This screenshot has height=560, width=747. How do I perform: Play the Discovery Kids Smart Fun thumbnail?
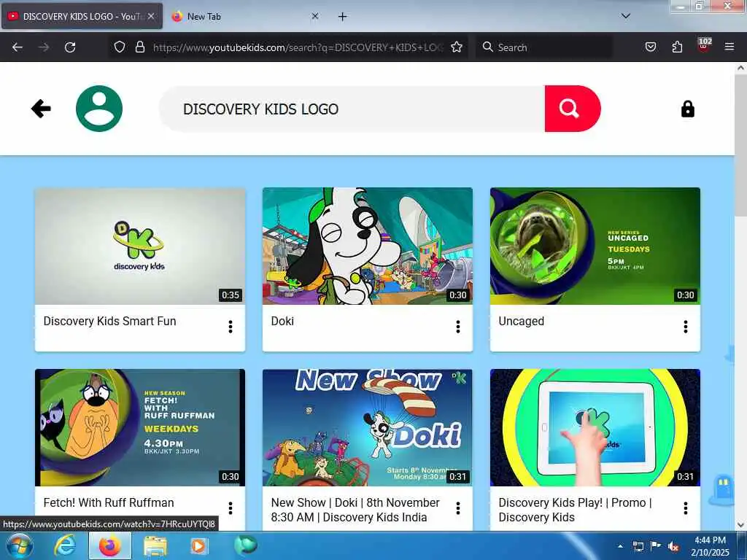(140, 246)
